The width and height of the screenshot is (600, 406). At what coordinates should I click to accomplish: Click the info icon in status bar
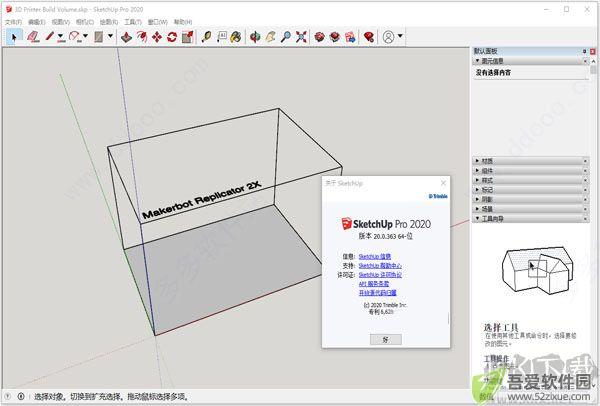pyautogui.click(x=21, y=396)
